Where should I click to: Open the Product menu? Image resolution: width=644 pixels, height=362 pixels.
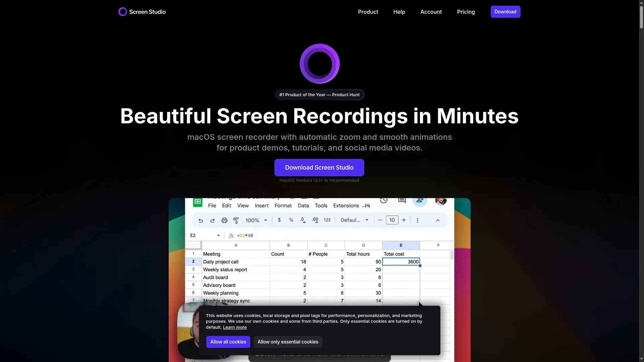[x=368, y=12]
